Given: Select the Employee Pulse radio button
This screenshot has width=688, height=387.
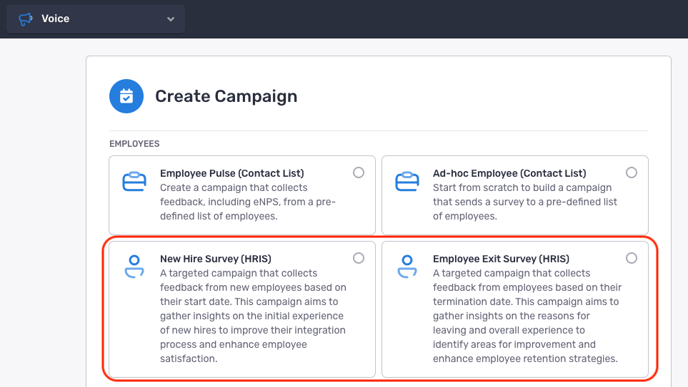Looking at the screenshot, I should point(358,172).
